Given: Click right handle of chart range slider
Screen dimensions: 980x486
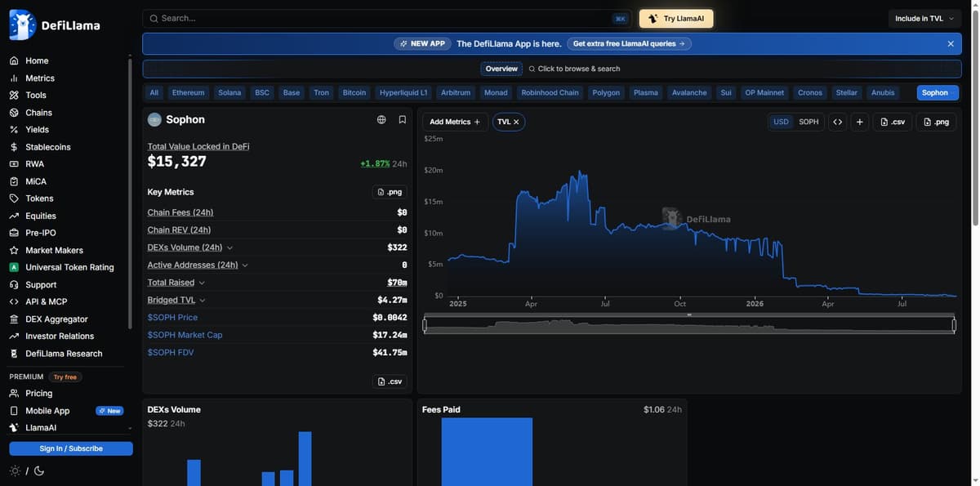Looking at the screenshot, I should (x=954, y=325).
